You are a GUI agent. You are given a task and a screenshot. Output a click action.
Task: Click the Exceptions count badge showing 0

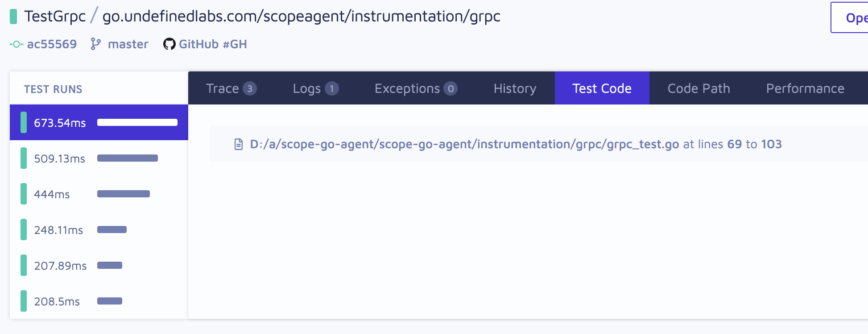pos(451,88)
